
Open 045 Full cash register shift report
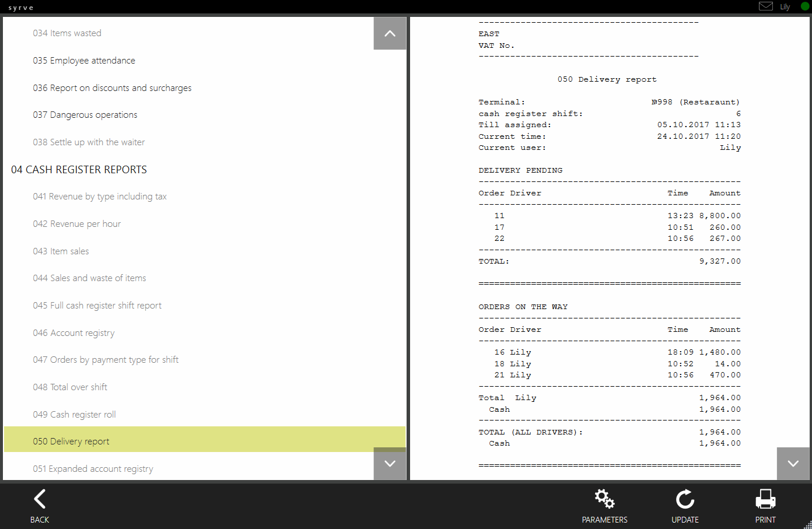tap(97, 306)
